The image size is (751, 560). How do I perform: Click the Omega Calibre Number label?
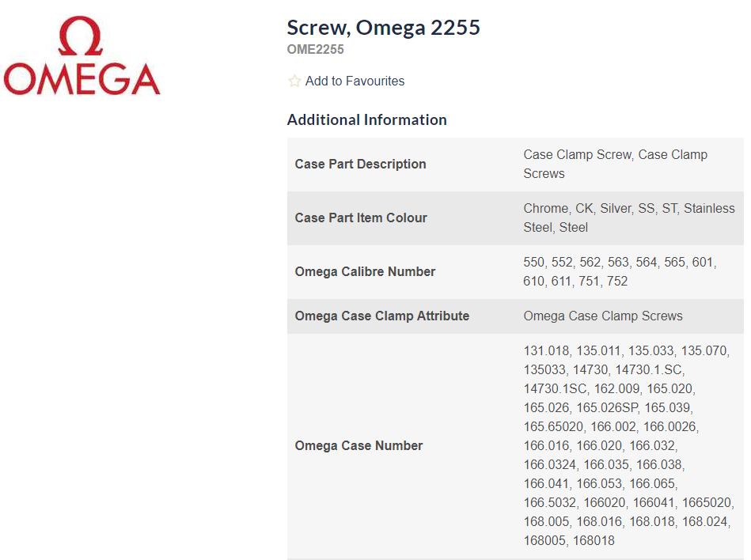[365, 271]
